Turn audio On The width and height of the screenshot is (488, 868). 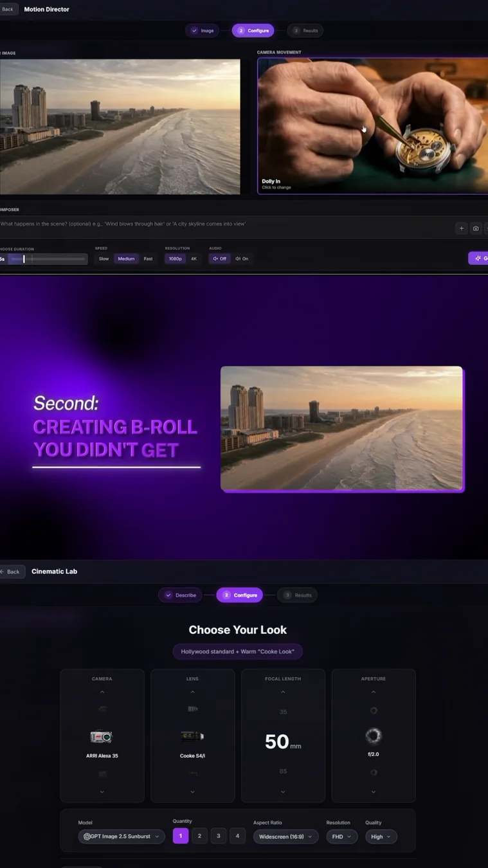[242, 258]
